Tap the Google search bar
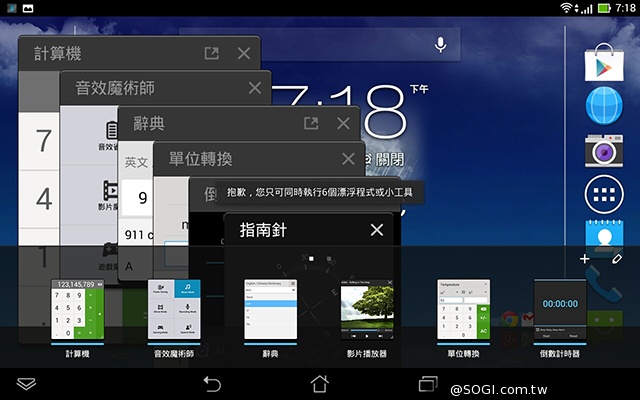 tap(320, 44)
